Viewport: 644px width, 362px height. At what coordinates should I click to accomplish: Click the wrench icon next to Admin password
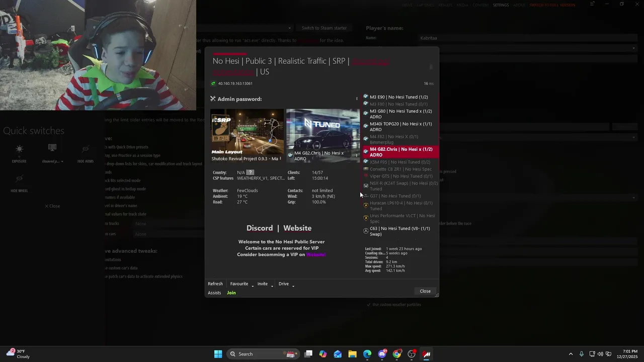pyautogui.click(x=213, y=99)
